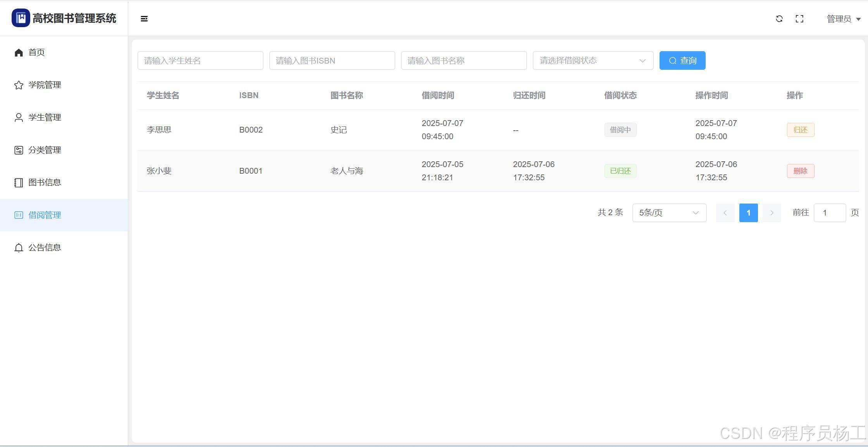Viewport: 868px width, 447px height.
Task: Open the 5条/页 page size dropdown
Action: [669, 213]
